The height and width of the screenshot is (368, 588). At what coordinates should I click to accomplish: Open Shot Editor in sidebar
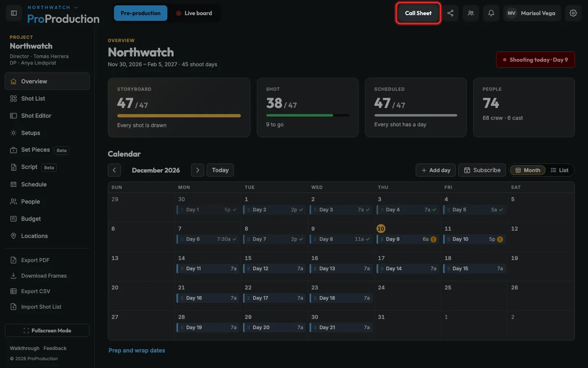[x=47, y=116]
